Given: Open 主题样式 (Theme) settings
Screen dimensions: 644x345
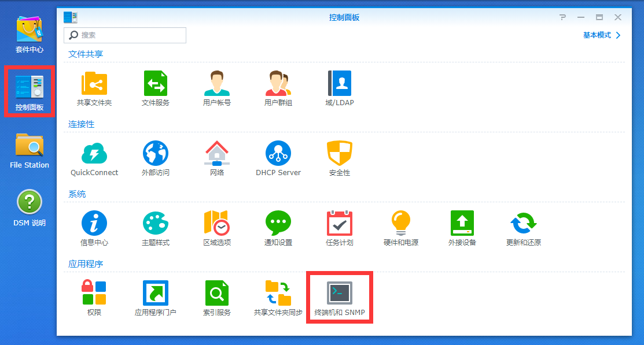Looking at the screenshot, I should pyautogui.click(x=155, y=228).
